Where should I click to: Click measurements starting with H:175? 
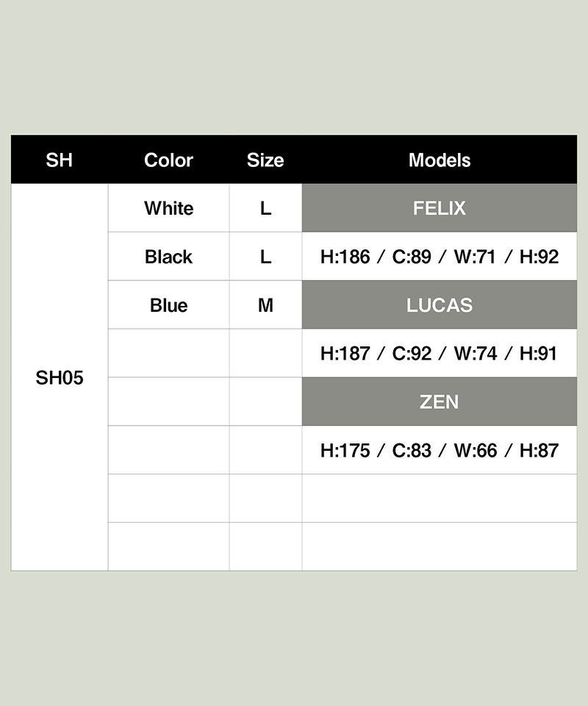point(440,451)
